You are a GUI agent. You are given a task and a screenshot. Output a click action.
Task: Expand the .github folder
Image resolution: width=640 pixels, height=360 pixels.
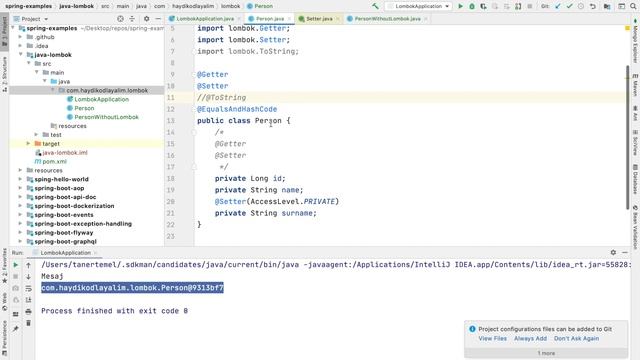[x=20, y=37]
